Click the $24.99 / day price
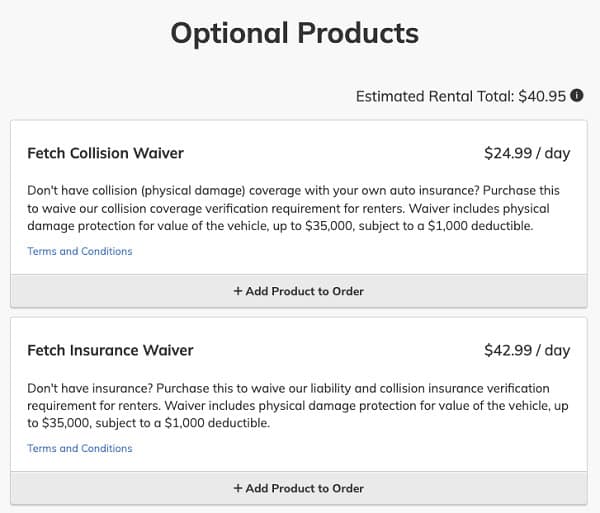This screenshot has height=513, width=600. (x=527, y=153)
